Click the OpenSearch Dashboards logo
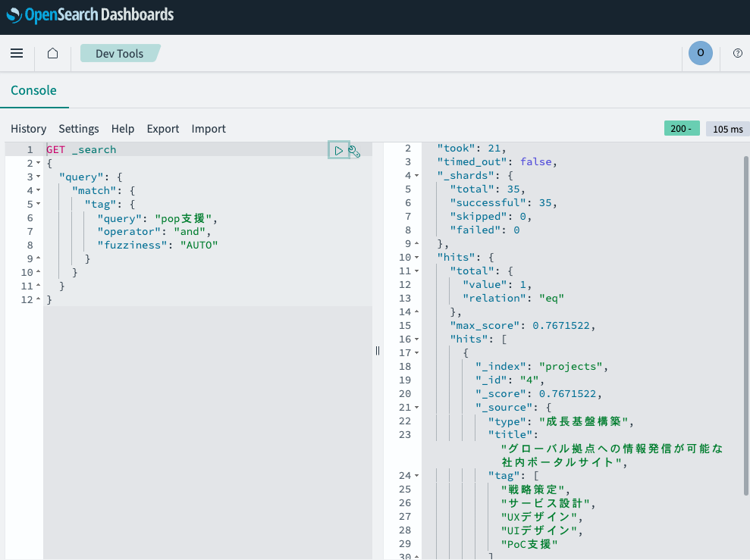 click(x=90, y=15)
